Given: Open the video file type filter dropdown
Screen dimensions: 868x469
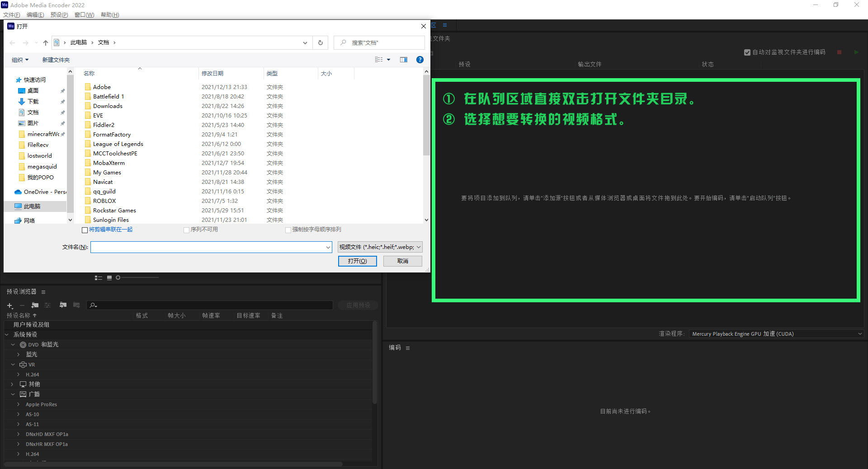Looking at the screenshot, I should [x=380, y=247].
